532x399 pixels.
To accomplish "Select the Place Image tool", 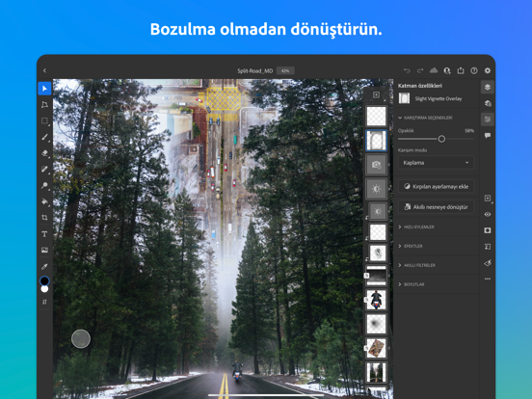I will pos(44,250).
